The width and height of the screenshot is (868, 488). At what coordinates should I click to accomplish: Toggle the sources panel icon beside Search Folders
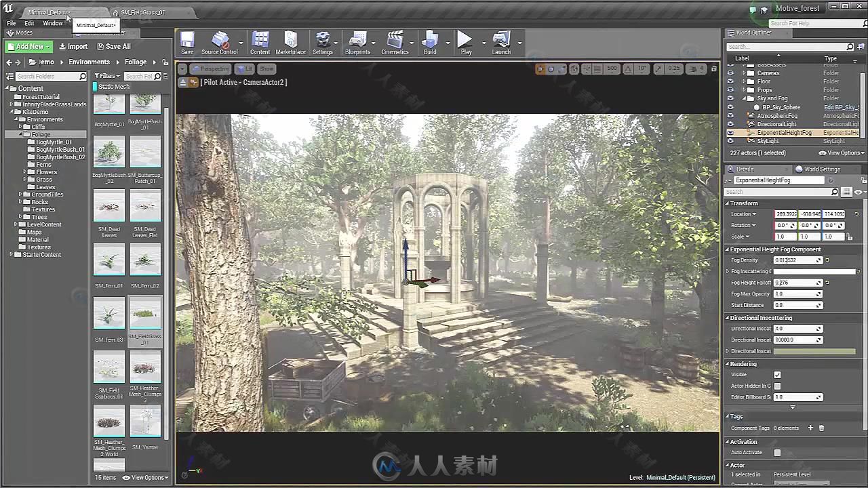(x=9, y=76)
